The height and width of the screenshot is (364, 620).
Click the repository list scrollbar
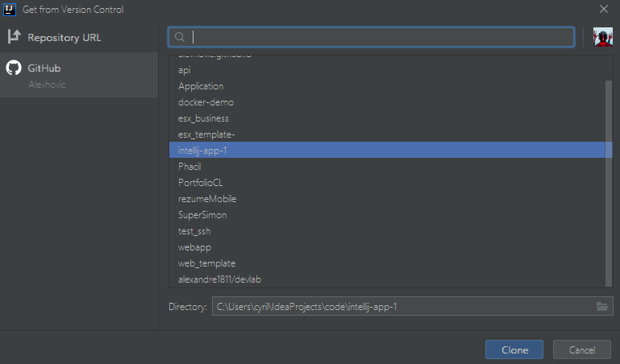tap(609, 183)
